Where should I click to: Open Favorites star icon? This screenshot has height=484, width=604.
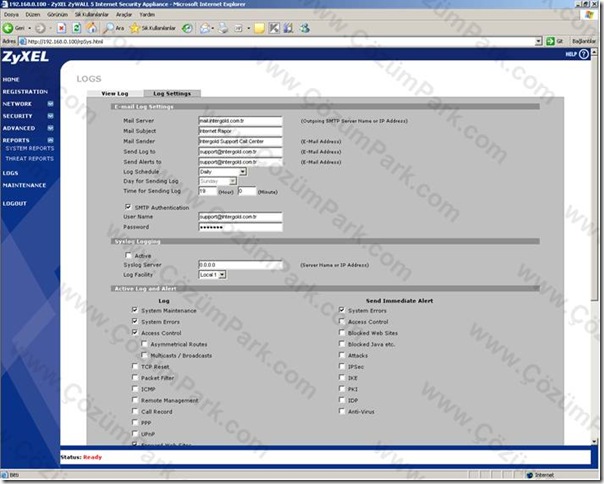[134, 28]
